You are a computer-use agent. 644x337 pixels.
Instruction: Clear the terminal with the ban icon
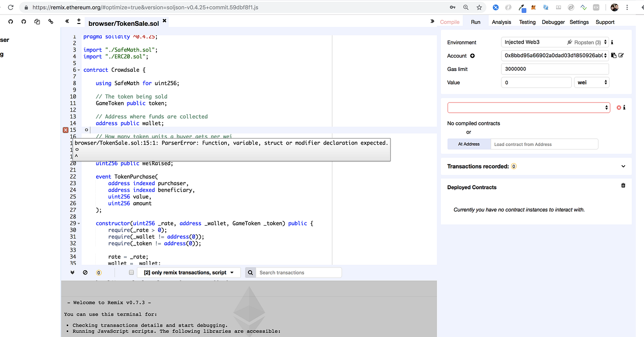pyautogui.click(x=85, y=273)
